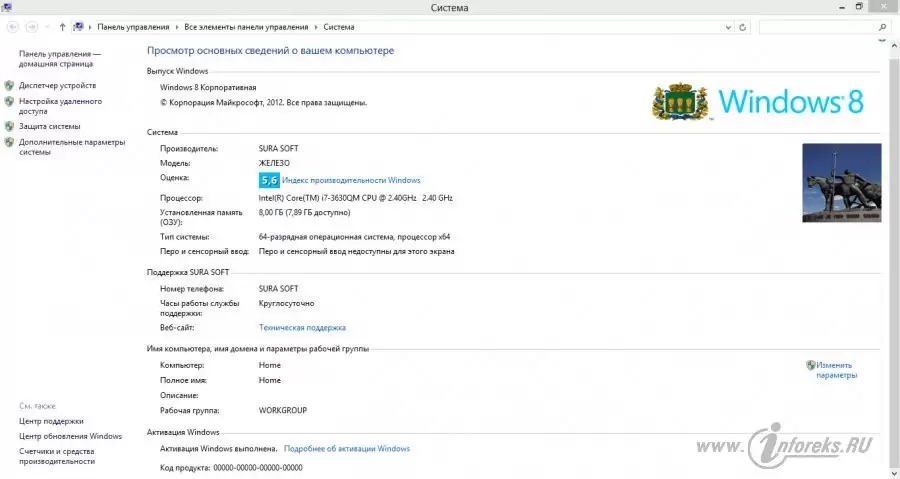Open the Техническая поддержка website link
The width and height of the screenshot is (900, 479).
coord(302,327)
